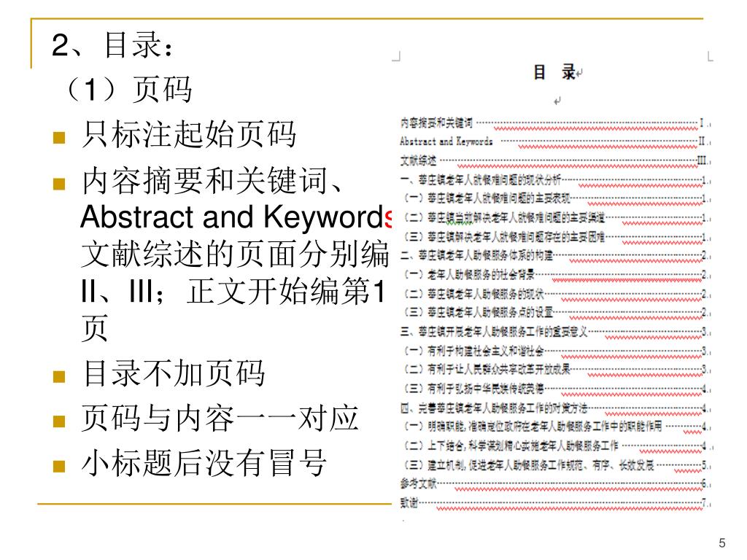Click TOC entry '参考文献'
Viewport: 747px width, 560px height.
tap(418, 484)
